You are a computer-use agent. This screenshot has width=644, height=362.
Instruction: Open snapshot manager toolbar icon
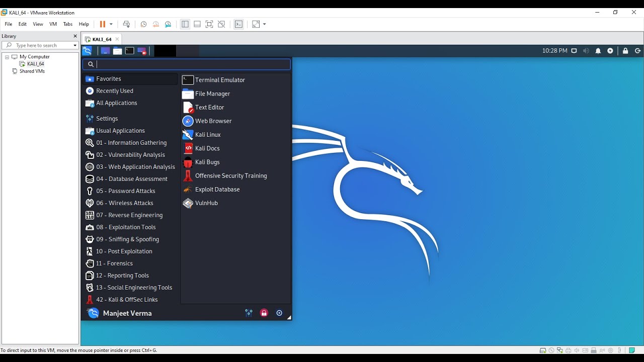168,24
